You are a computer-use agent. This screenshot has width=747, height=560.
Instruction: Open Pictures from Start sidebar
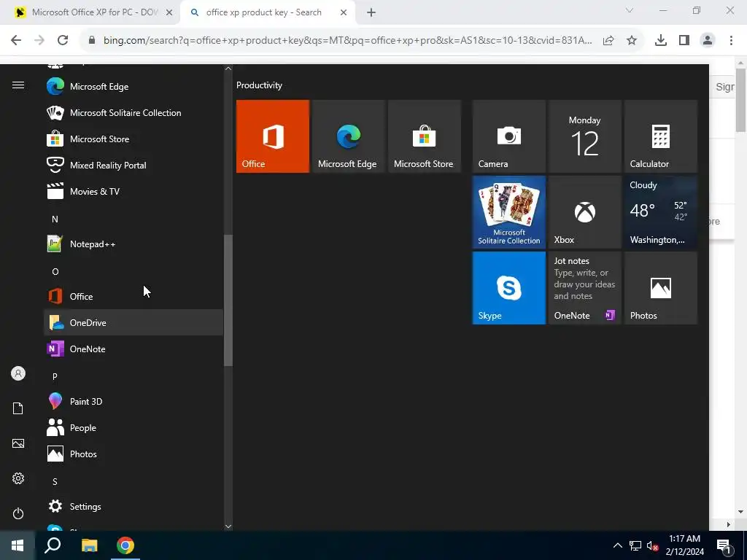18,443
